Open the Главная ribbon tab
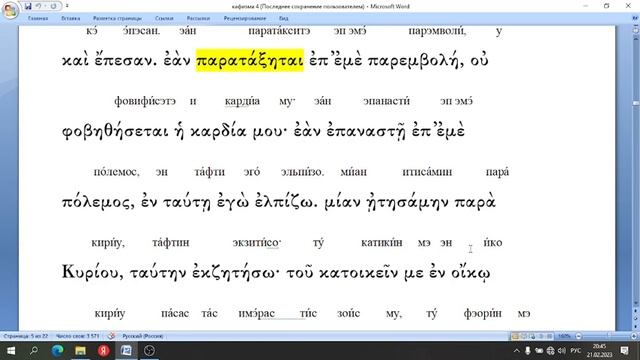This screenshot has height=360, width=640. coord(38,18)
